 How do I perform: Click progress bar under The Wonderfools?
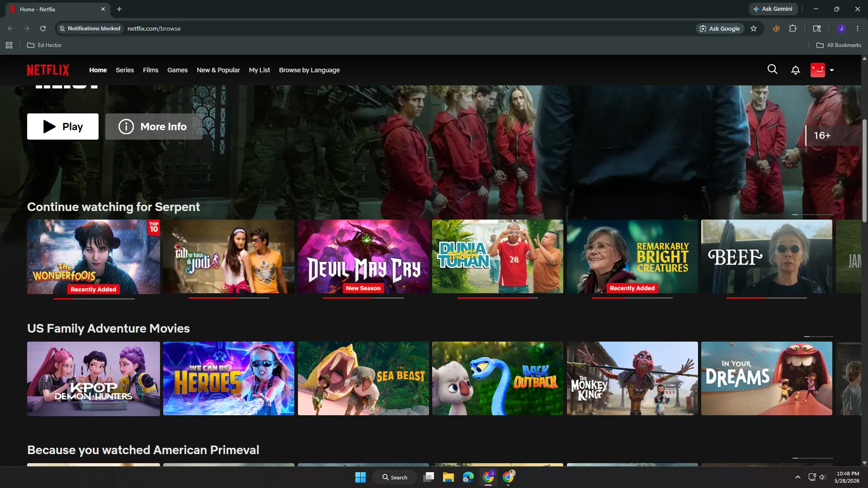tap(94, 299)
